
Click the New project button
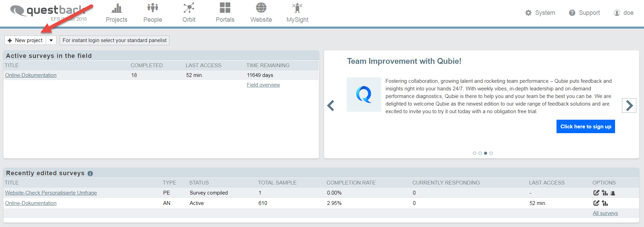click(25, 40)
